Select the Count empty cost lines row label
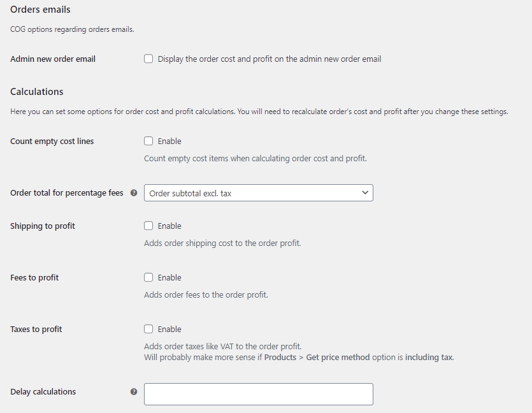The height and width of the screenshot is (413, 532). 52,141
